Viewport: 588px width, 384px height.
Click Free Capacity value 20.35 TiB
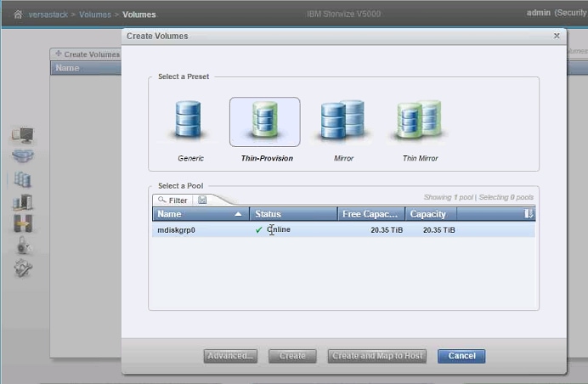387,230
